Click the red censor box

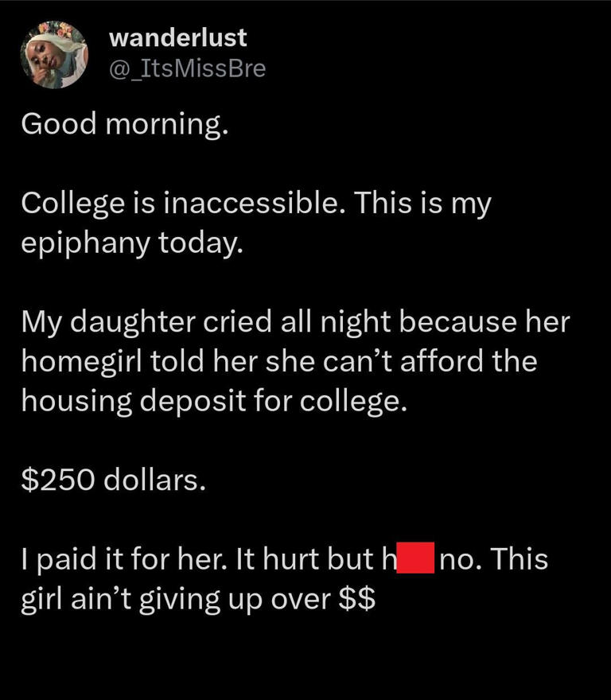tap(414, 558)
